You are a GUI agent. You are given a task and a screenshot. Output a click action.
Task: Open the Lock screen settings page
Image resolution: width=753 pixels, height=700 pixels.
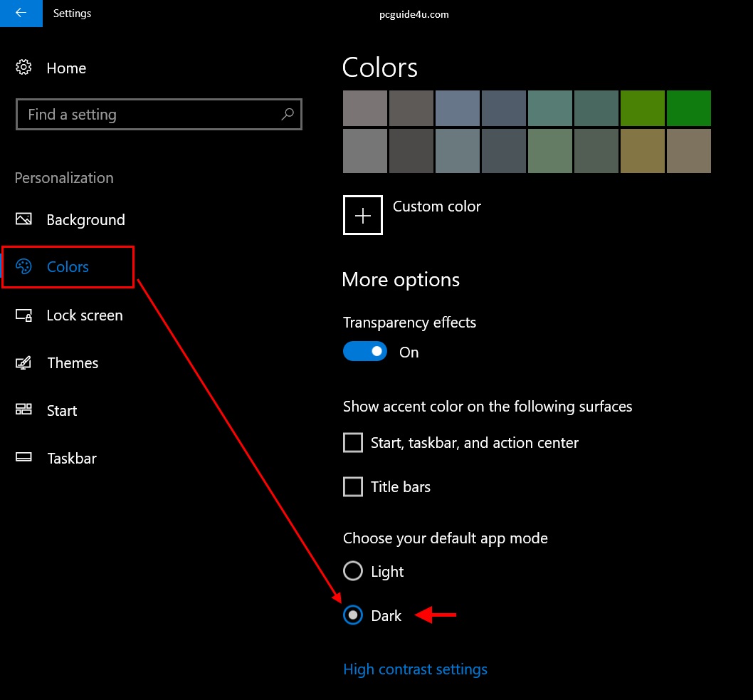pos(84,315)
